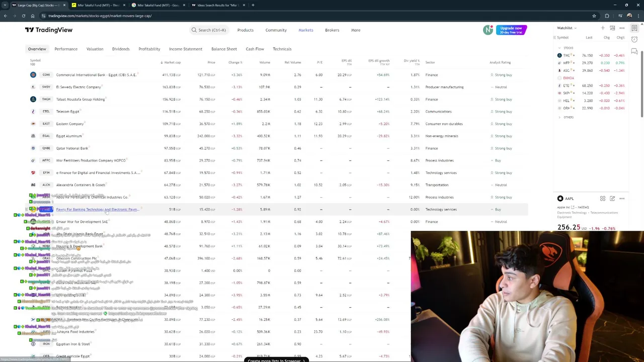Viewport: 644px width, 362px height.
Task: Switch to the Valuation tab
Action: 95,49
